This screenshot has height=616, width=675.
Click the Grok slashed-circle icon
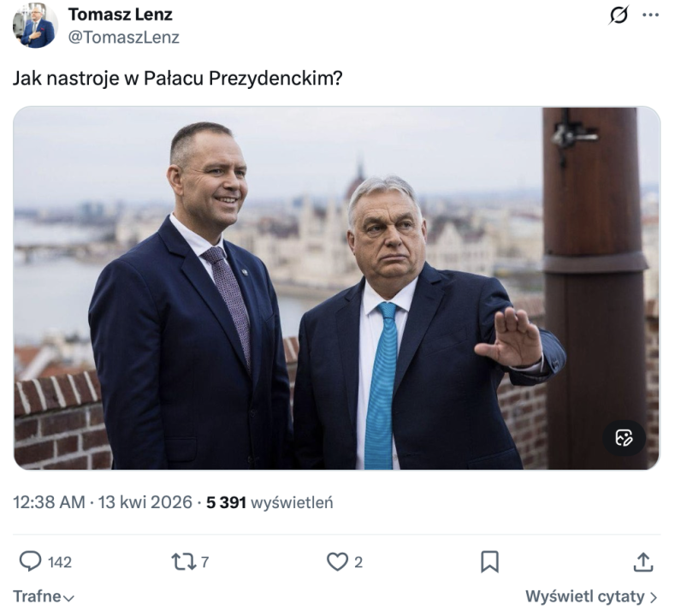pos(618,15)
